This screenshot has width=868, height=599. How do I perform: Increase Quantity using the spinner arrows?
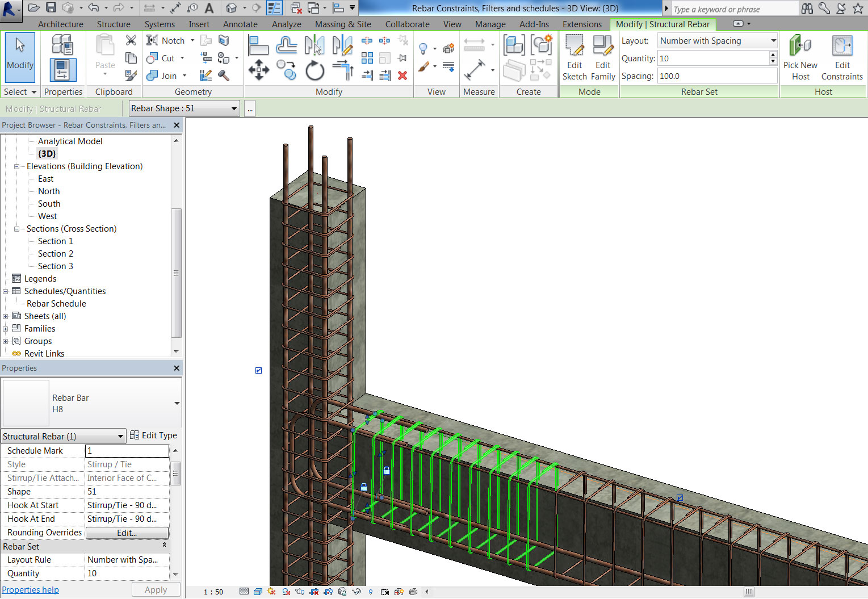tap(773, 55)
